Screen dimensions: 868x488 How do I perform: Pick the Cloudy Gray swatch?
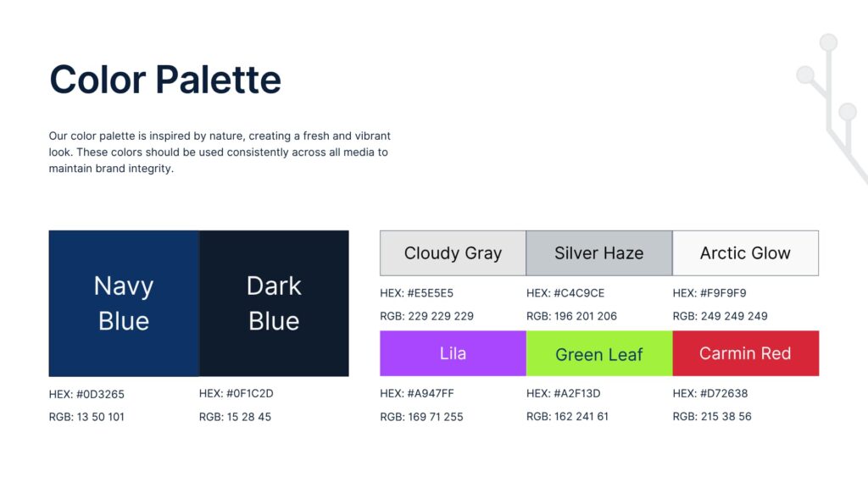453,252
